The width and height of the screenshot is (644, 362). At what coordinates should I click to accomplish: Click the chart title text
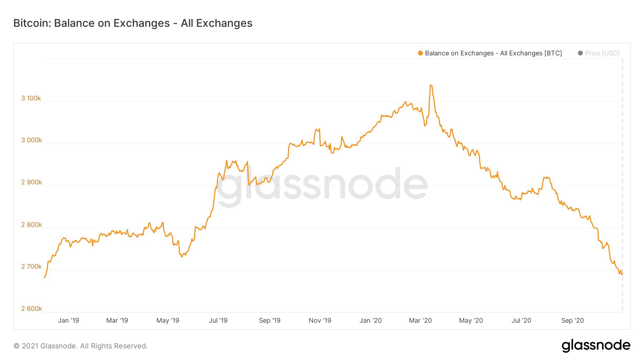pos(133,23)
